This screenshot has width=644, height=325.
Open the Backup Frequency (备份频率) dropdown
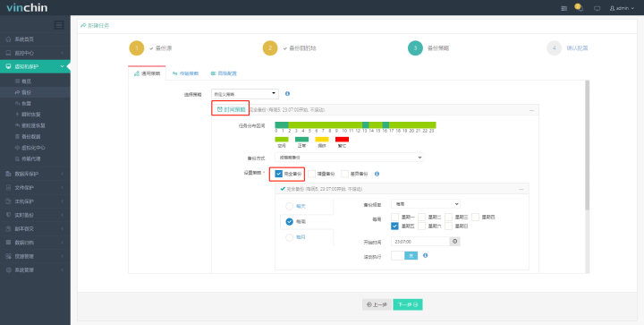pos(426,204)
